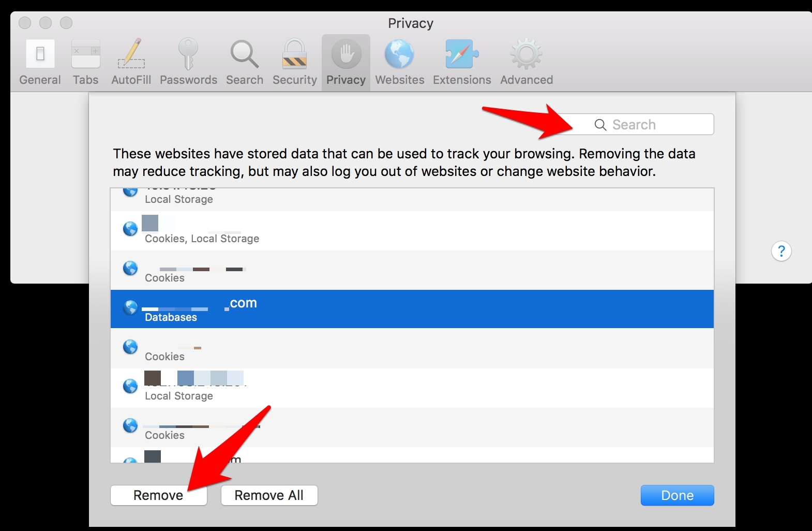Open the Websites globe icon
Viewport: 812px width, 531px height.
click(399, 54)
